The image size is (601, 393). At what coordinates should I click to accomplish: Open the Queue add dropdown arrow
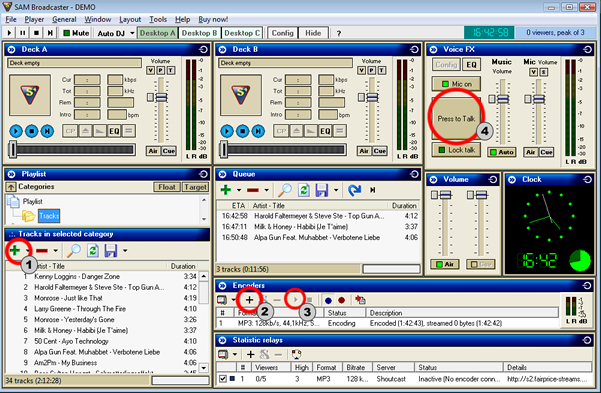[239, 190]
